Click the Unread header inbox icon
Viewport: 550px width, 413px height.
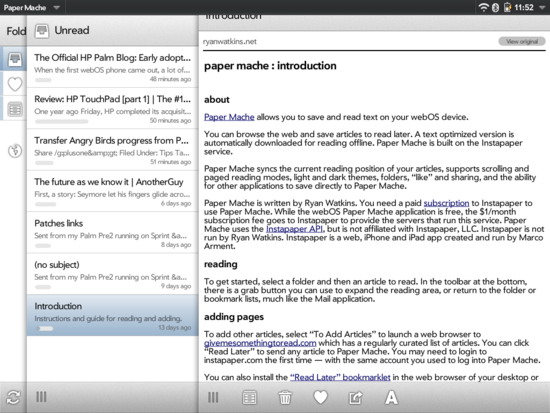pos(42,31)
